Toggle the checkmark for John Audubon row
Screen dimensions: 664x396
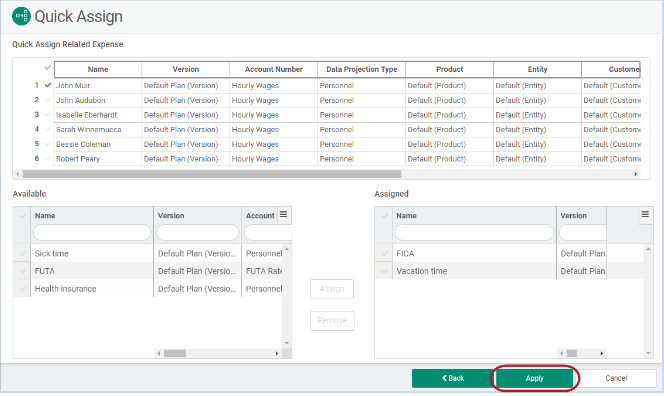pos(47,100)
